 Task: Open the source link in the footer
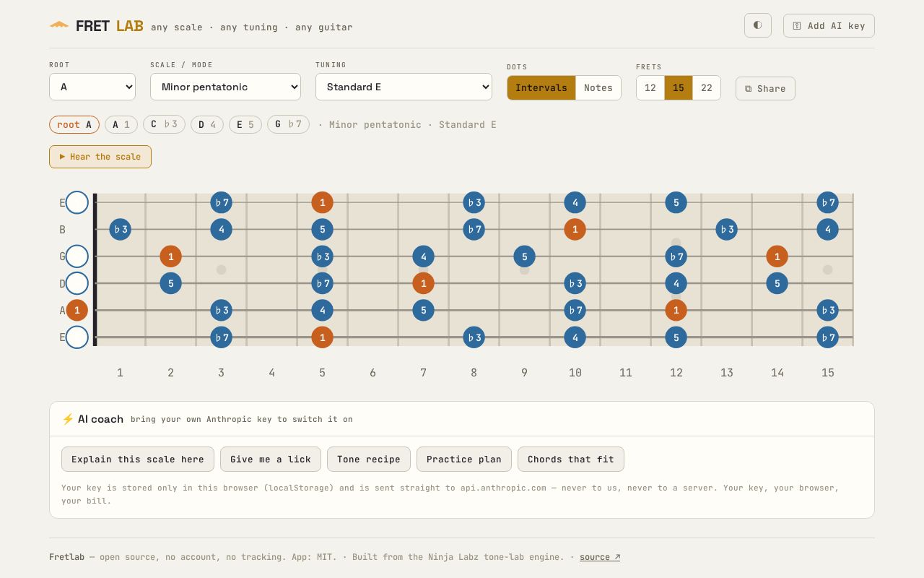click(600, 557)
